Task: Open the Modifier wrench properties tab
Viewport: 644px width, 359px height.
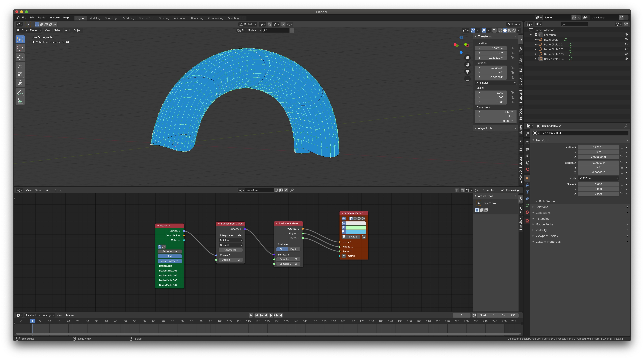Action: (527, 185)
